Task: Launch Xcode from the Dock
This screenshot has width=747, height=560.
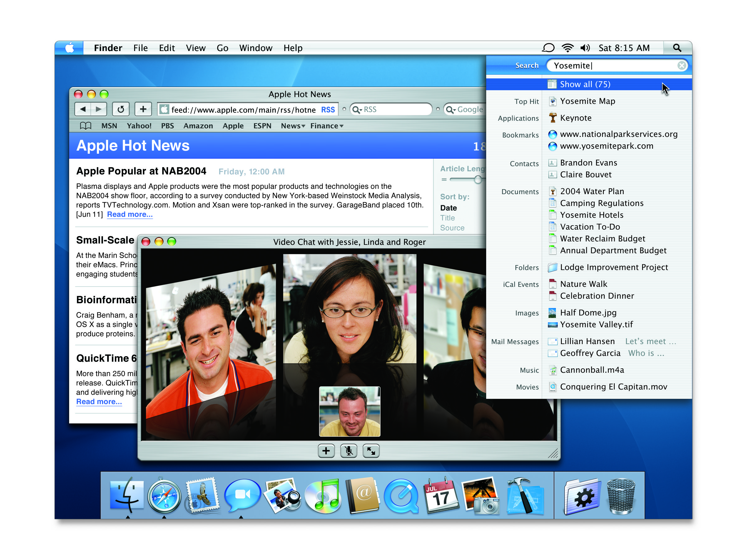Action: point(525,496)
